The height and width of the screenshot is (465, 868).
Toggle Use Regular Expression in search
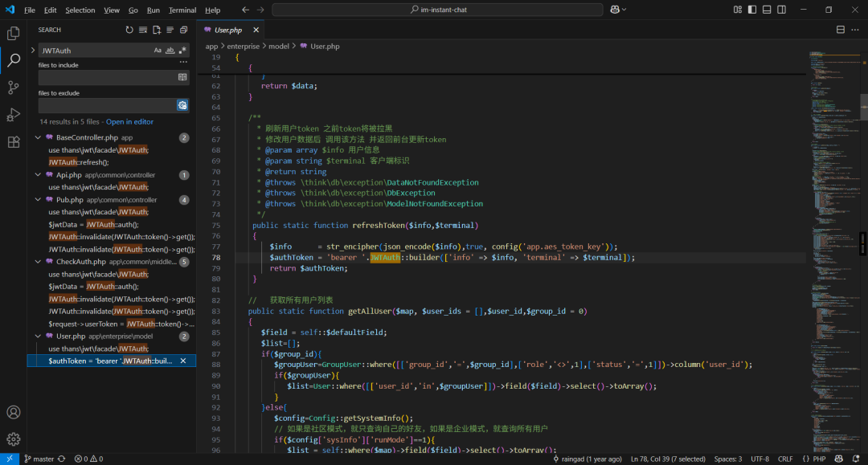pyautogui.click(x=182, y=50)
